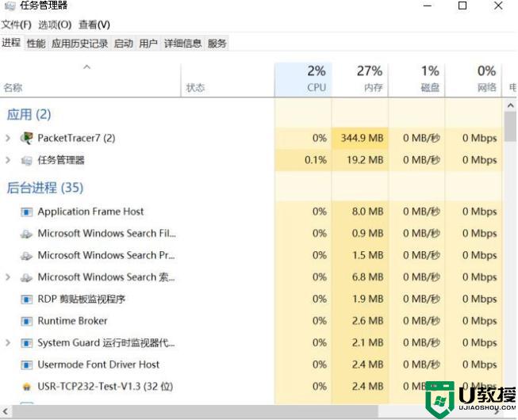Click the 1.9 MB memory cell
Viewport: 518px width, 420px height.
pos(360,299)
